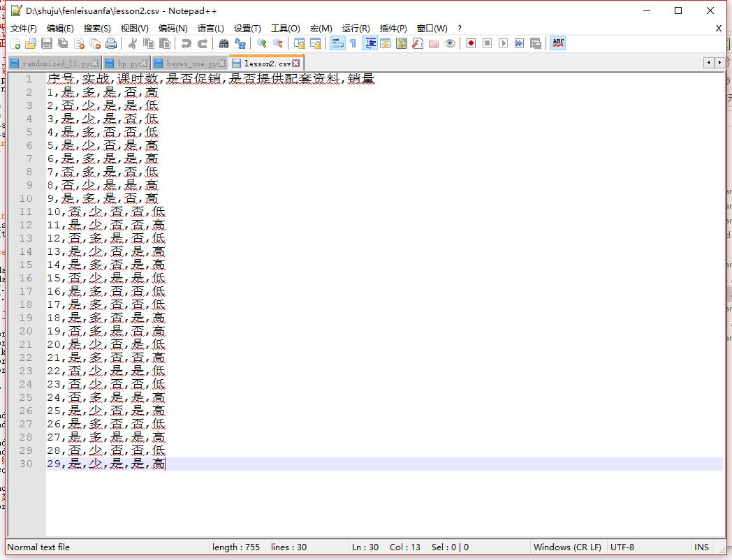Open the 宏(M) menu

[x=321, y=29]
